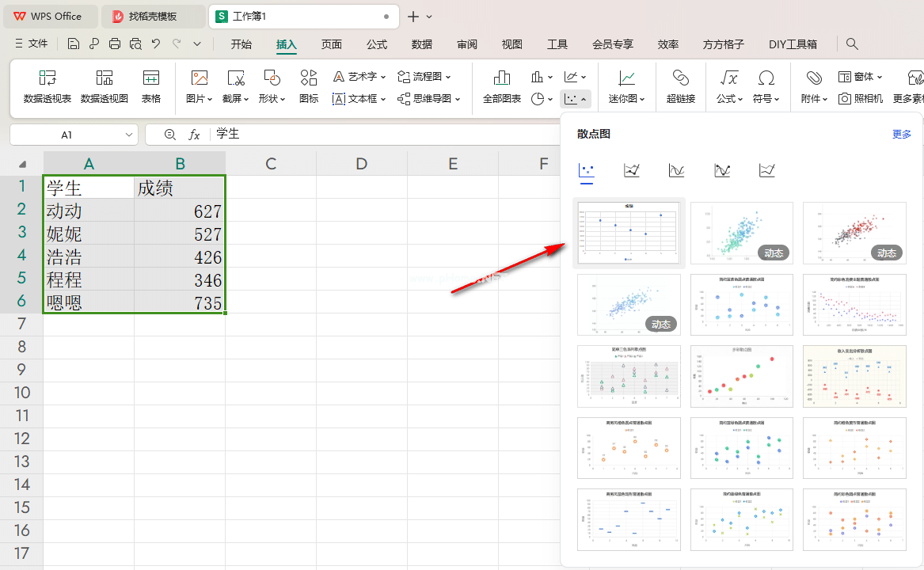The width and height of the screenshot is (924, 570).
Task: Click the new tab plus button
Action: (x=413, y=17)
